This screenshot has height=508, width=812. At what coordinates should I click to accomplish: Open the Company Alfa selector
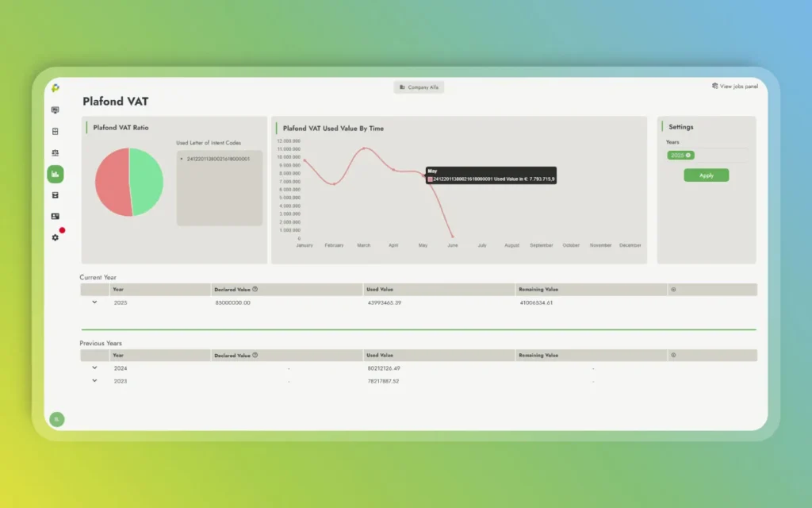click(x=419, y=87)
